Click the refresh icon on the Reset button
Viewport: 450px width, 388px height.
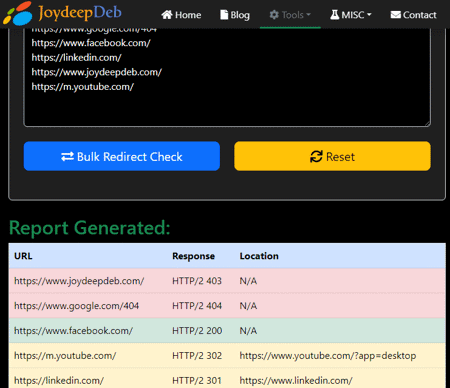pos(316,156)
